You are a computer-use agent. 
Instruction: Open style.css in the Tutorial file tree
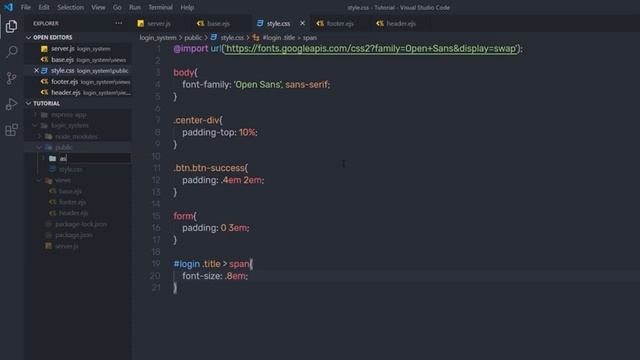(70, 169)
